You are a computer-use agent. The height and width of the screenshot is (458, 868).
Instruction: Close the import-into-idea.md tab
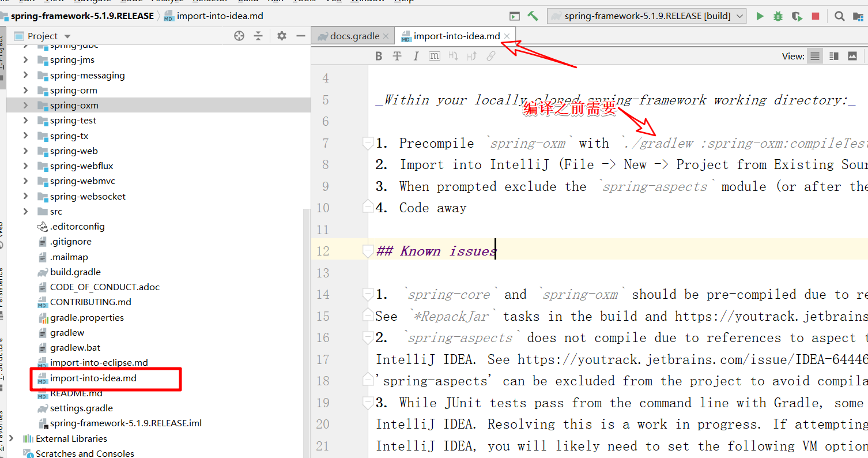point(507,36)
